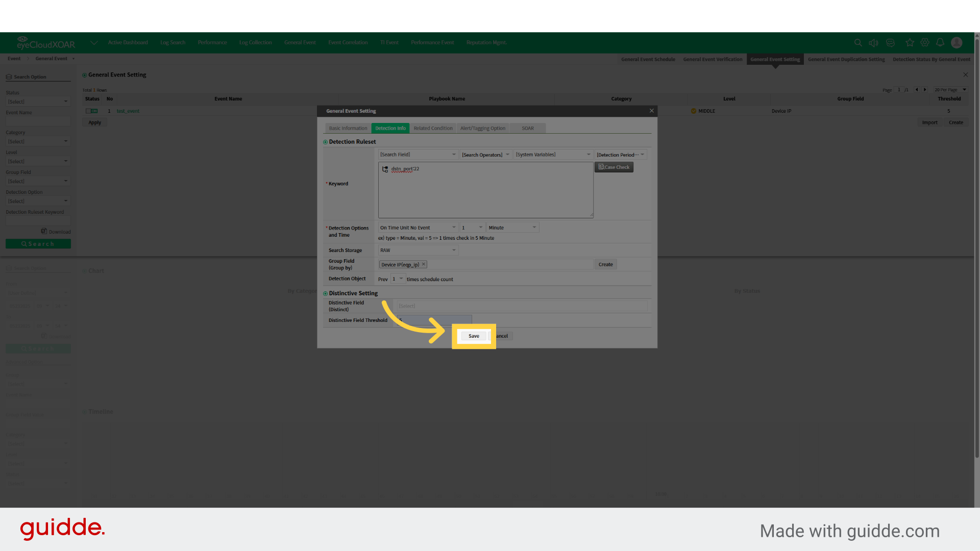
Task: Open the Search Storage RAW dropdown
Action: pos(418,249)
